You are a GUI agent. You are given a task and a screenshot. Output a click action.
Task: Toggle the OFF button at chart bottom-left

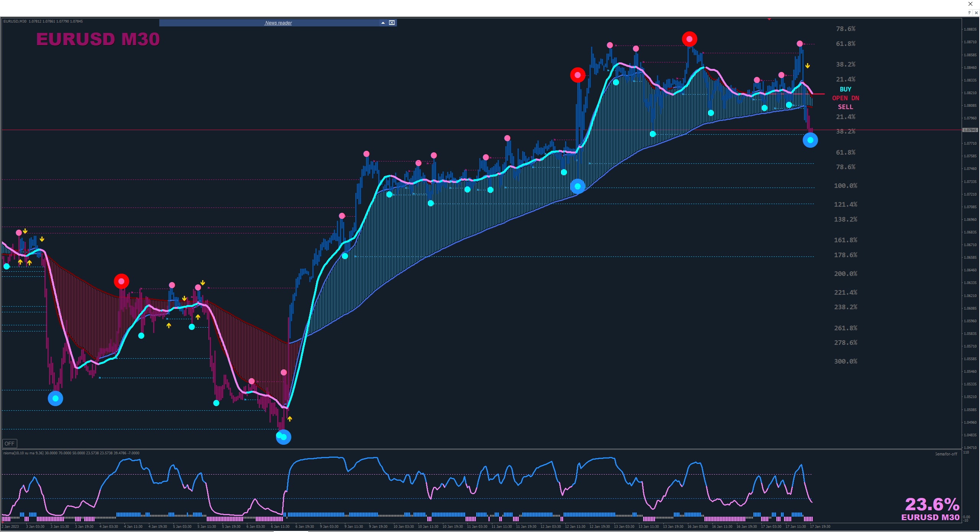click(10, 444)
